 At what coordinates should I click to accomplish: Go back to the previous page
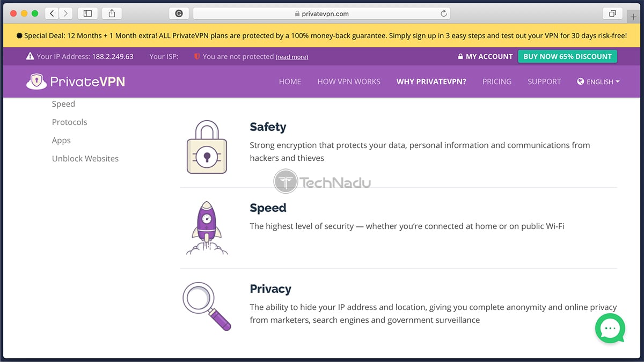52,13
